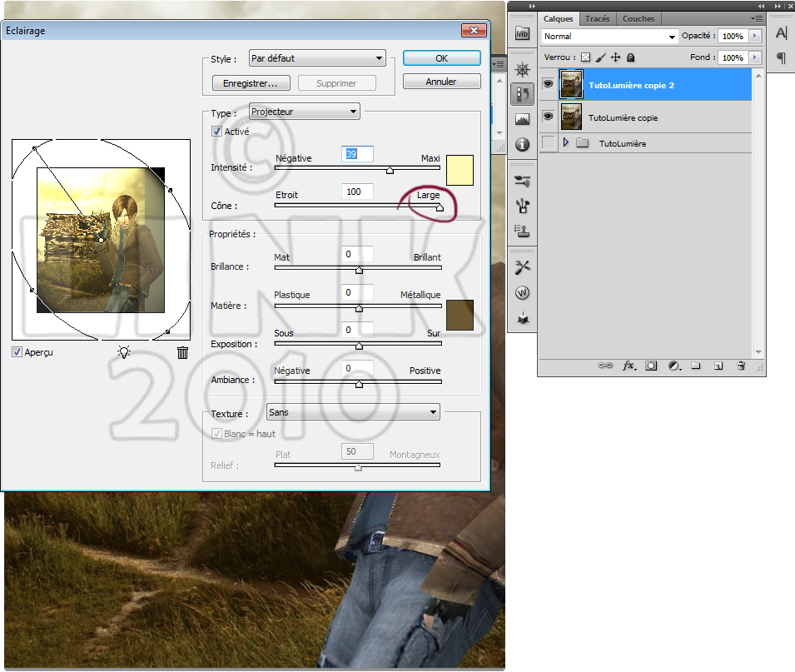This screenshot has height=672, width=795.
Task: Click the light bulb icon below preview
Action: pos(124,352)
